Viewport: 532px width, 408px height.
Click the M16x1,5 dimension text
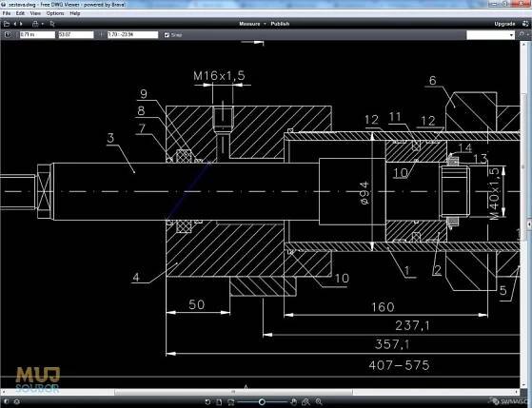pos(219,76)
